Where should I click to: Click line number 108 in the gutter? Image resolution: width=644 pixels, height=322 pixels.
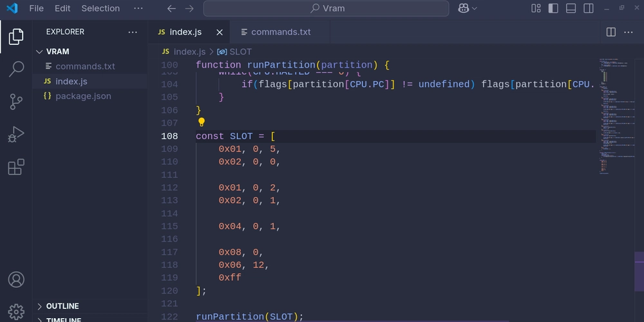(x=169, y=136)
